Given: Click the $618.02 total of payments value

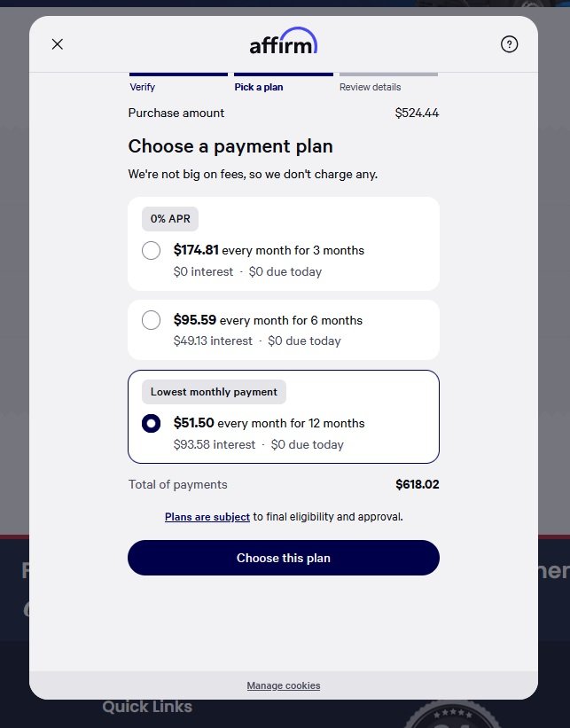Looking at the screenshot, I should (417, 484).
